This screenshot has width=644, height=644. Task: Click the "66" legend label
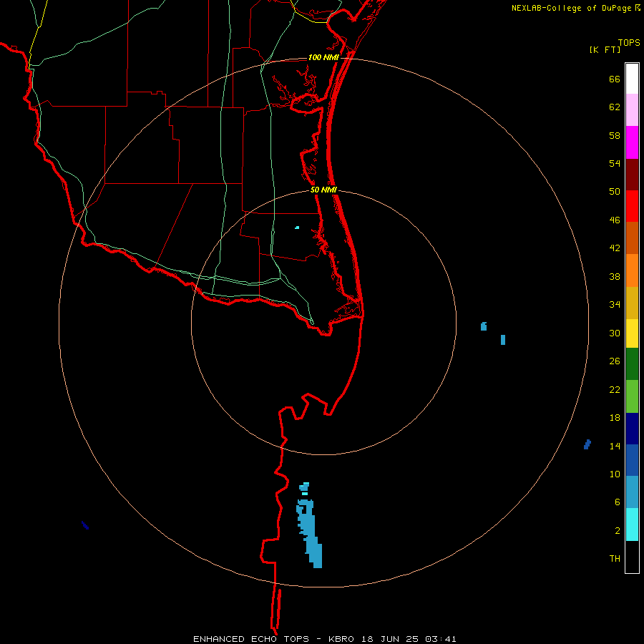pyautogui.click(x=615, y=79)
